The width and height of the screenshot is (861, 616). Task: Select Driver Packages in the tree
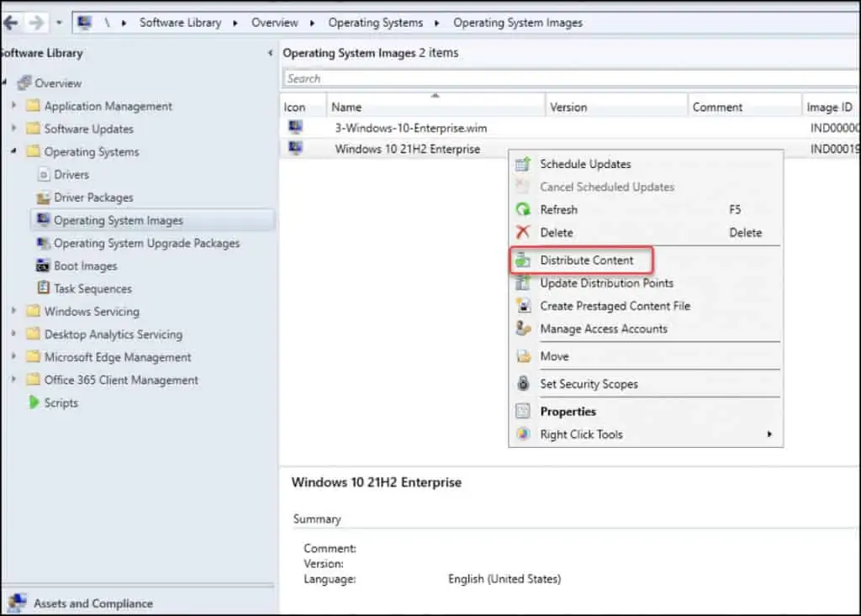click(93, 197)
